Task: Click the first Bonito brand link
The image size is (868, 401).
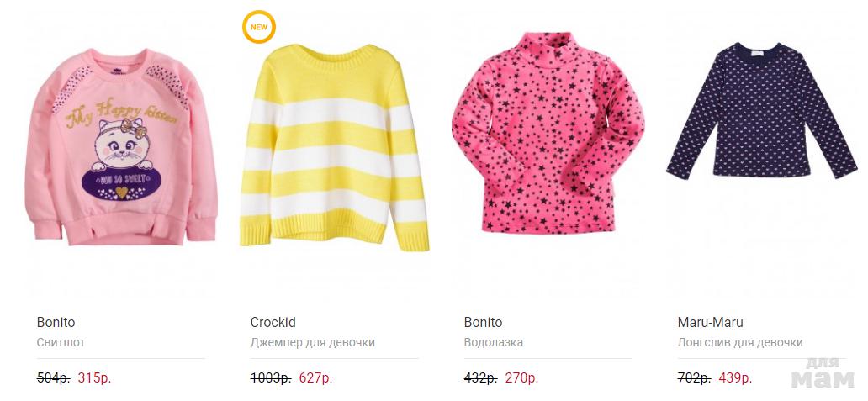Action: coord(56,323)
